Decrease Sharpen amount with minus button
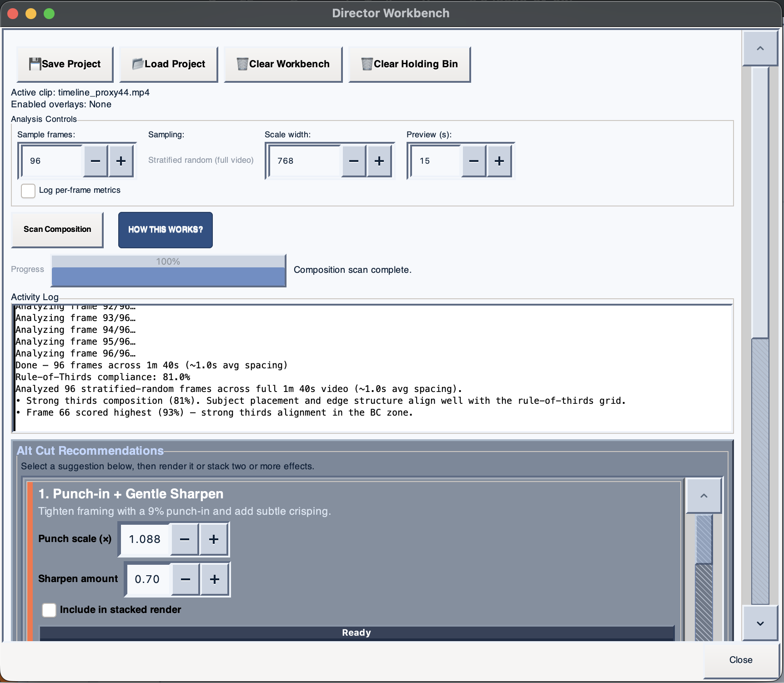 [186, 579]
